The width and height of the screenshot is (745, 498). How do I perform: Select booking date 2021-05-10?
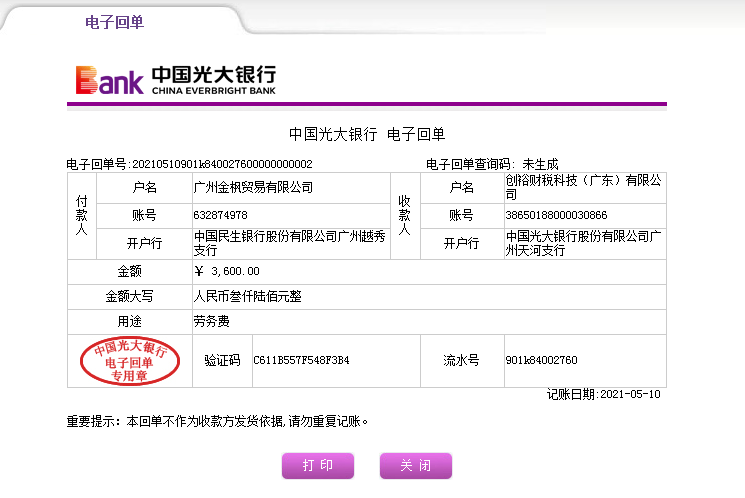630,394
